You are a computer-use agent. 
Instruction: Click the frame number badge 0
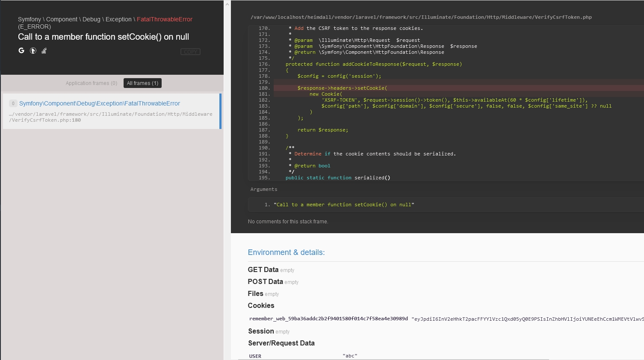pyautogui.click(x=13, y=103)
